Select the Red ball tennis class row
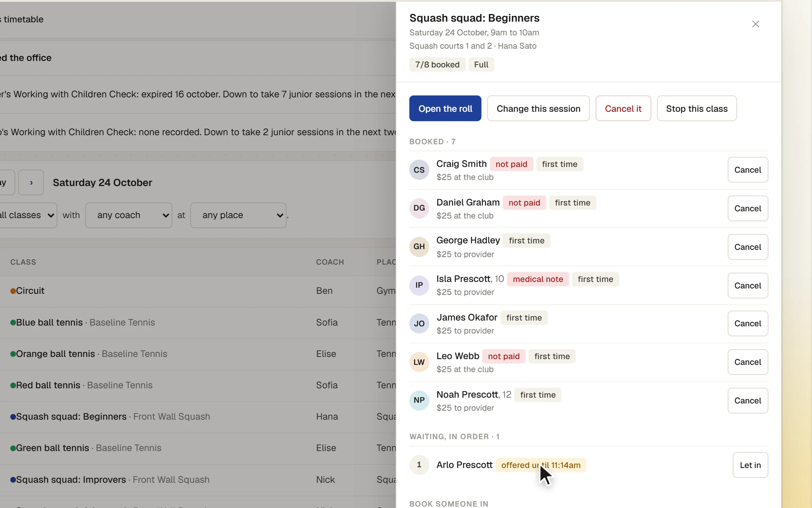 [198, 385]
